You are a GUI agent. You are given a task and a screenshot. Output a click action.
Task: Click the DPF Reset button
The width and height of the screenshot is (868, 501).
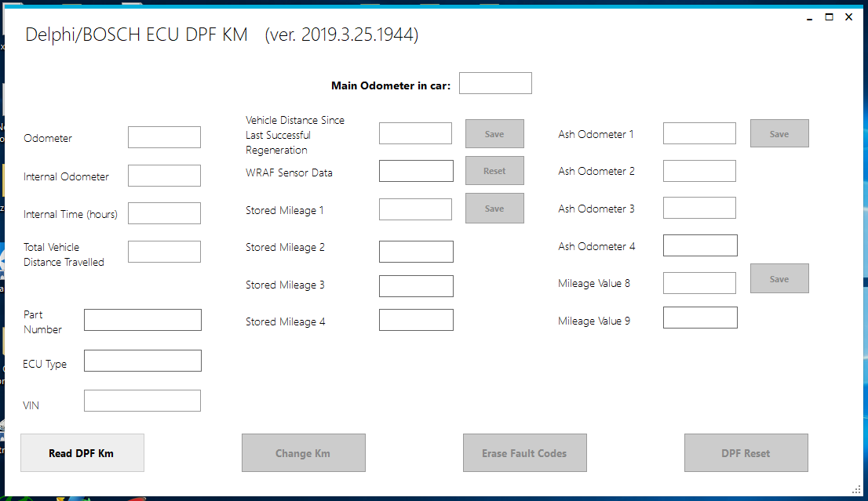(x=746, y=453)
